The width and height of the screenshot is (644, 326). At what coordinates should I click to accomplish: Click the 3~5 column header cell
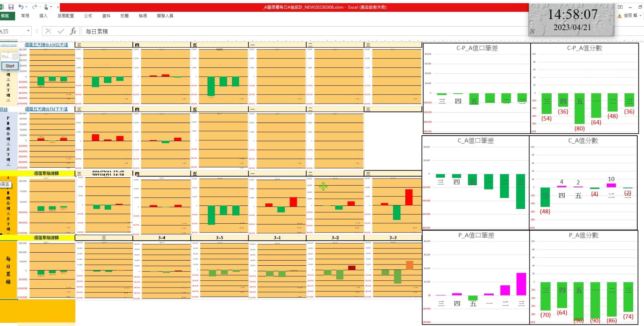coord(220,238)
